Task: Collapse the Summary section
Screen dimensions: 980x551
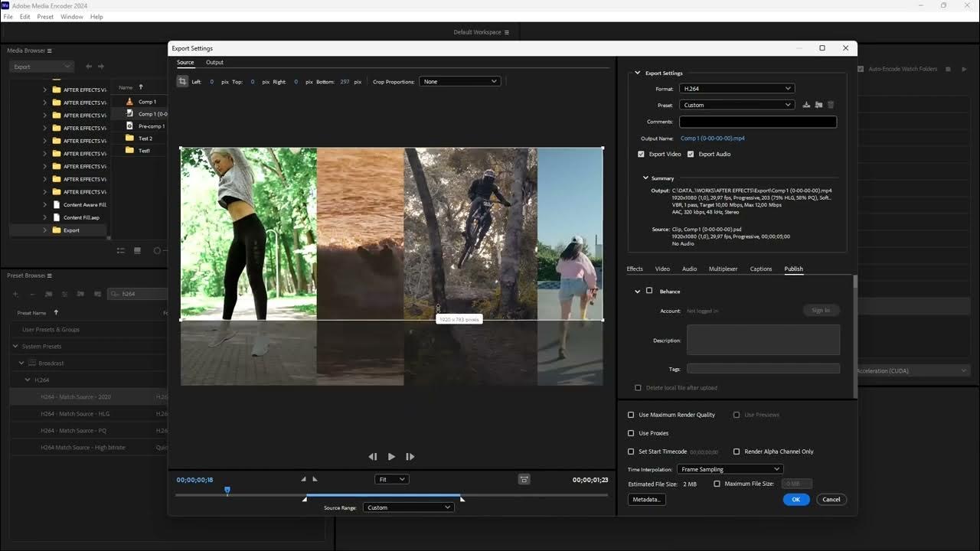Action: point(645,178)
